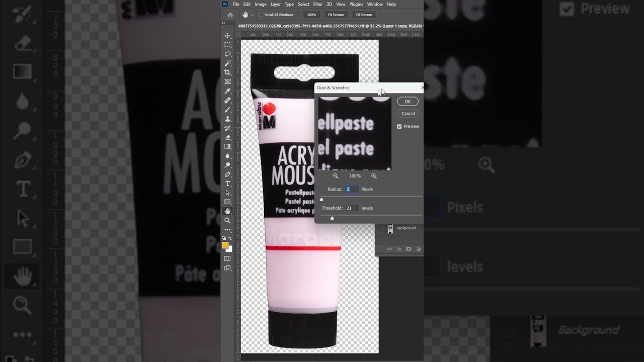Viewport: 644px width, 362px height.
Task: Click the 100% zoom button in options bar
Action: 311,15
